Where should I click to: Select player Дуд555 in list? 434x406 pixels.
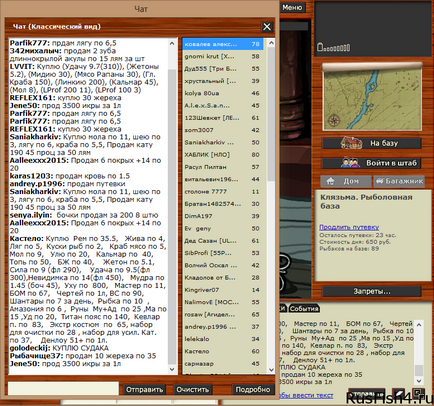coord(223,69)
